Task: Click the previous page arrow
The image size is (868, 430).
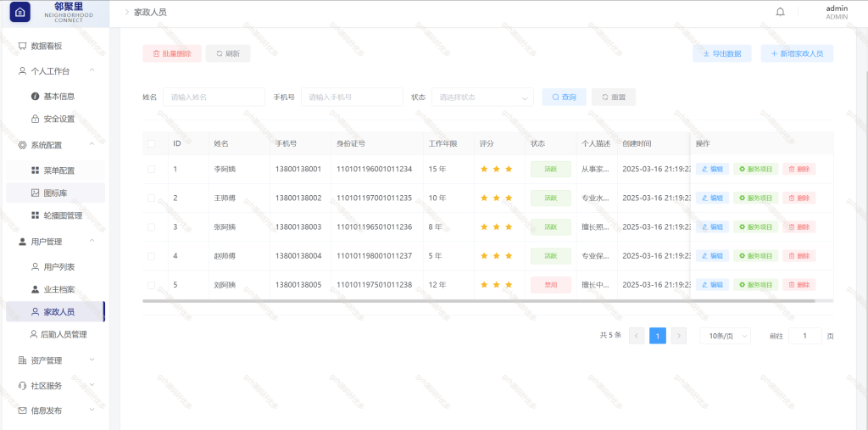Action: 637,336
